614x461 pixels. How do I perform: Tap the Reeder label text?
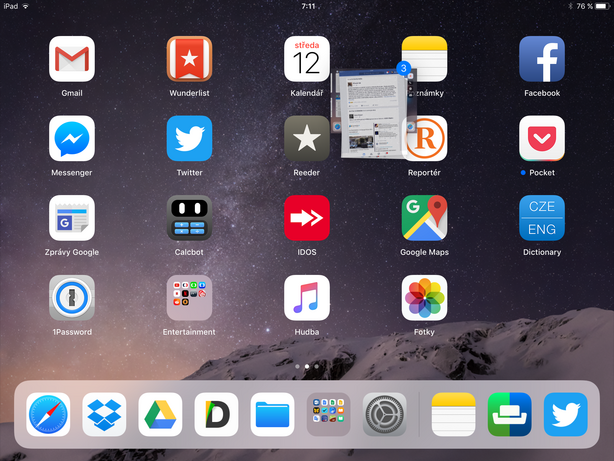click(x=307, y=172)
